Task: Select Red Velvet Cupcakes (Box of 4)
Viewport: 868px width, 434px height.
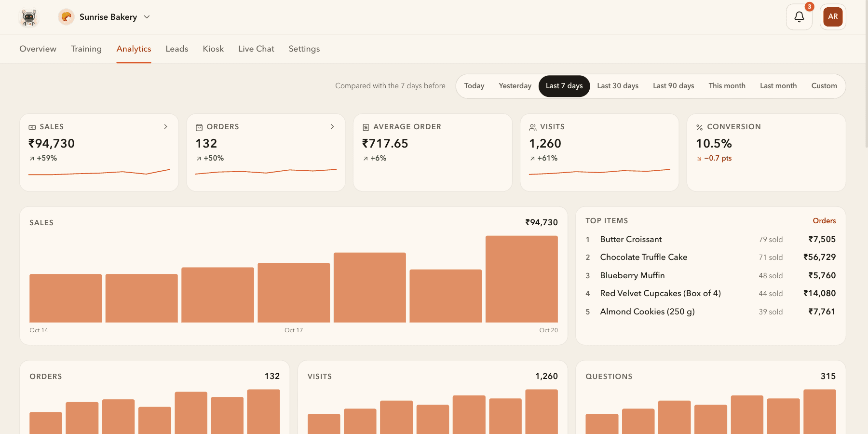Action: pyautogui.click(x=710, y=294)
